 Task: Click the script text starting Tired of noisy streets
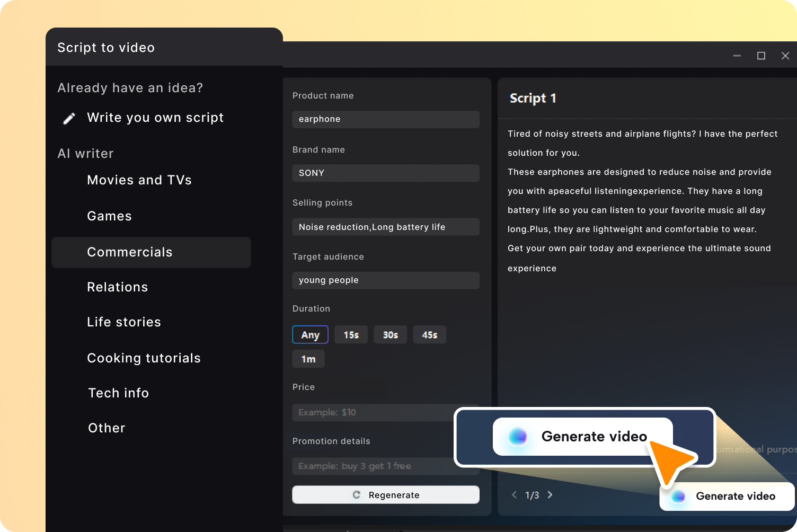click(x=642, y=201)
